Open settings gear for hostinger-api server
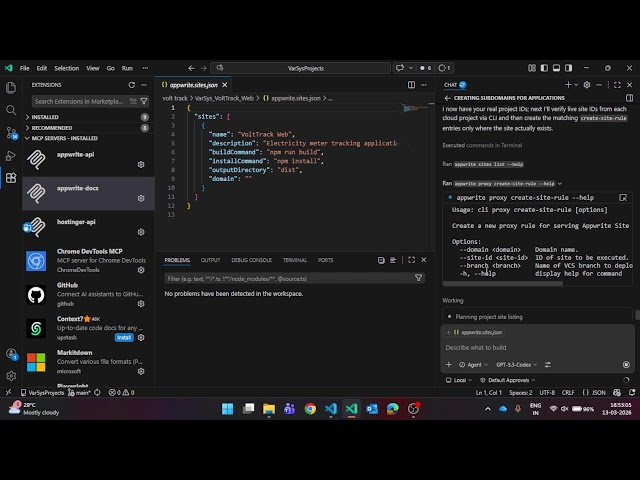The height and width of the screenshot is (480, 640). (141, 232)
